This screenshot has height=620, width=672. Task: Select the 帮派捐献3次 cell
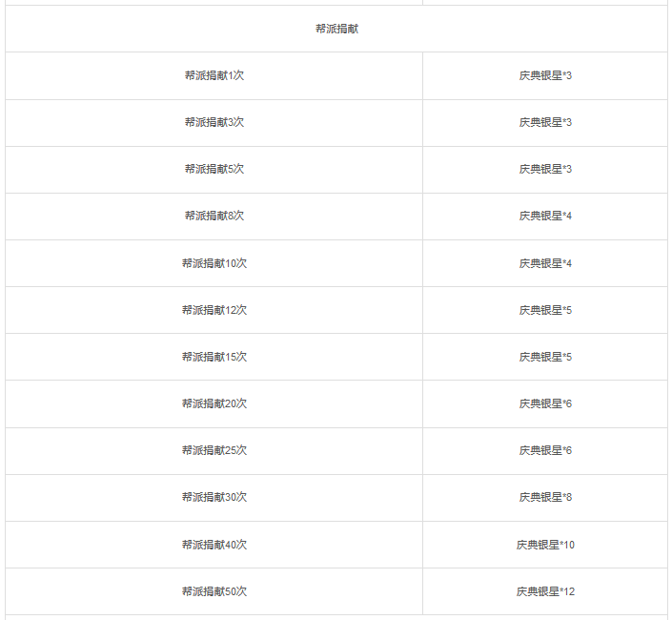[214, 122]
